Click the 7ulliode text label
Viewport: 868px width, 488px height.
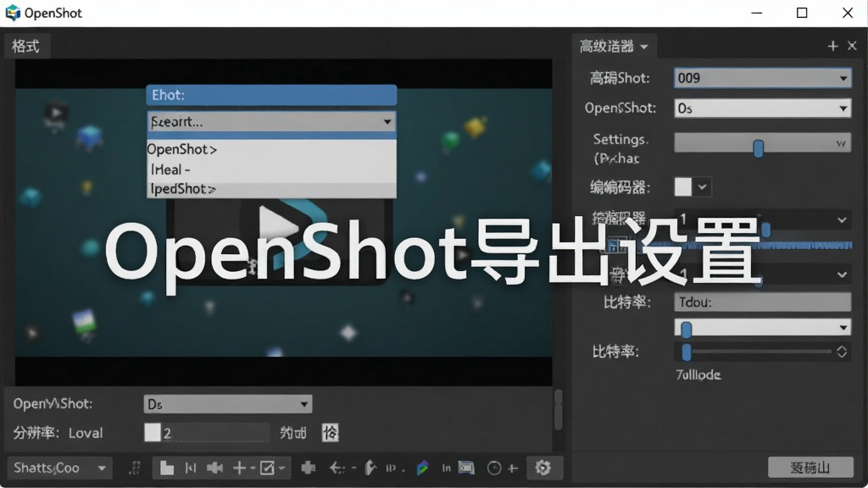click(x=698, y=375)
